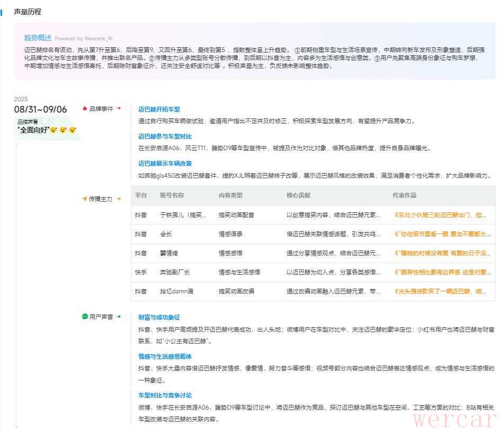Open the 迈巴赫展示车辆改装 event heading
Screen dimensions: 504x434
pos(165,163)
